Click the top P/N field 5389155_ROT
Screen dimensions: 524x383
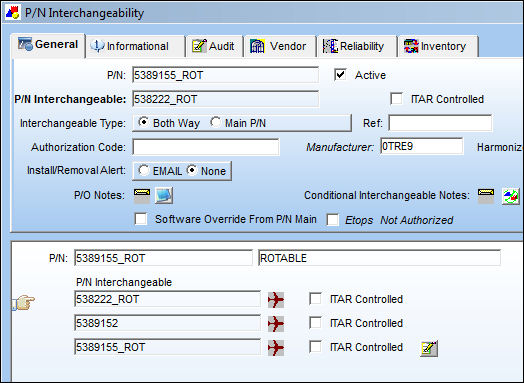click(226, 75)
